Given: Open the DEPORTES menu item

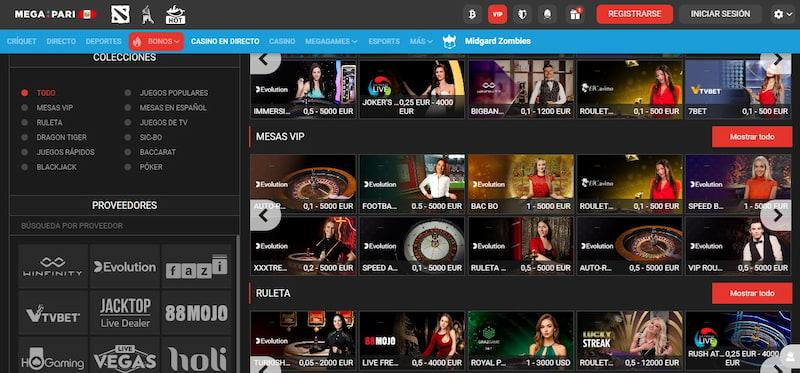Looking at the screenshot, I should point(104,41).
